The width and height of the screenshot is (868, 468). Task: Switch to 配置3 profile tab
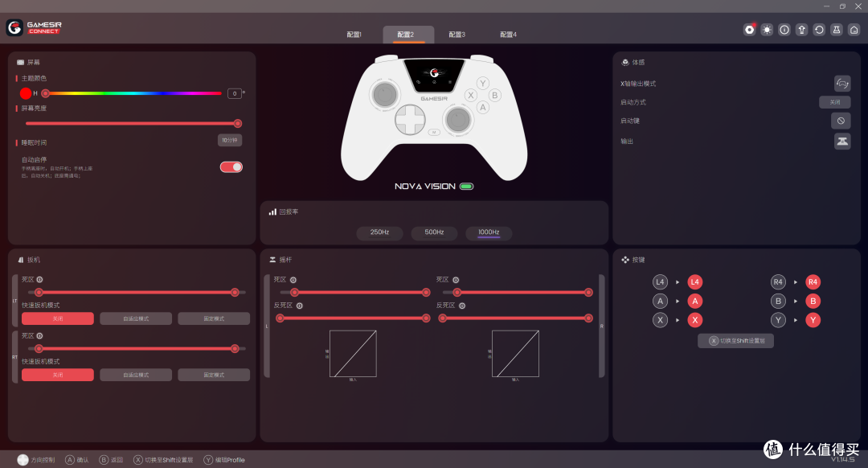[x=457, y=35]
